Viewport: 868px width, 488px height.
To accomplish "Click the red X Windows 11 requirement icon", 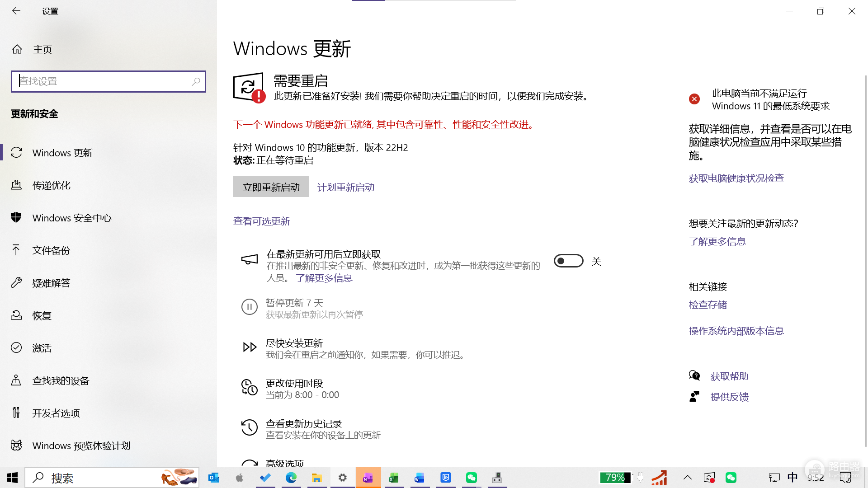I will (694, 99).
